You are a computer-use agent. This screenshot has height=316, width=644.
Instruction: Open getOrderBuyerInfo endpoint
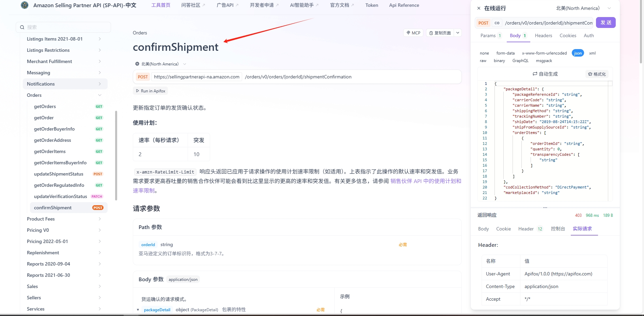(68, 129)
